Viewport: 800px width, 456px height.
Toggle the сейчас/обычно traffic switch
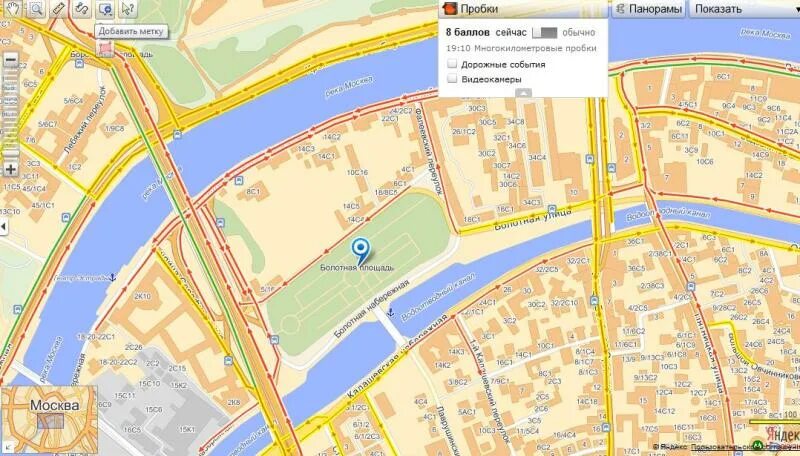pos(544,33)
